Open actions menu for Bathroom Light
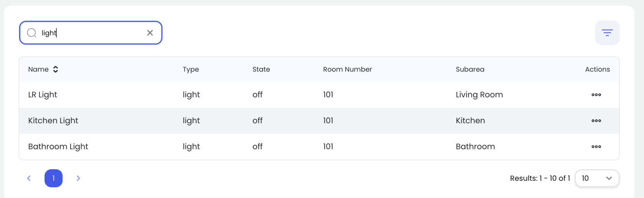The image size is (644, 198). [596, 147]
